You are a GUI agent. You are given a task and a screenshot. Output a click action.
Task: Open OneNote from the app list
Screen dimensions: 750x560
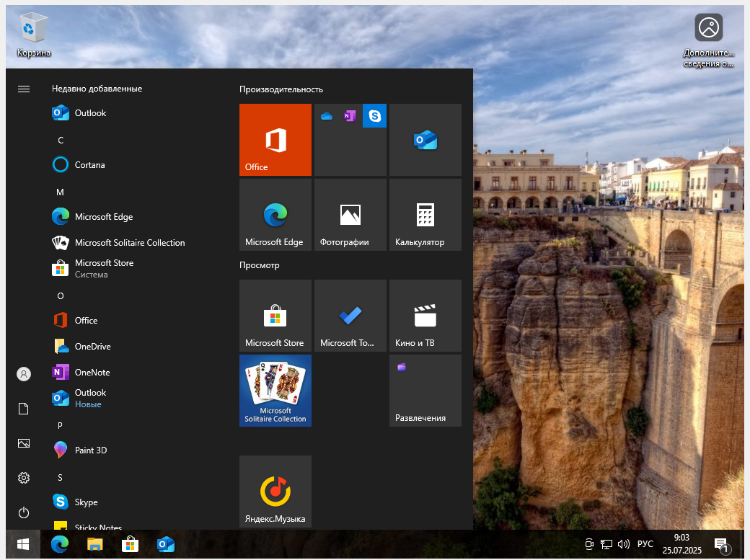(x=134, y=372)
